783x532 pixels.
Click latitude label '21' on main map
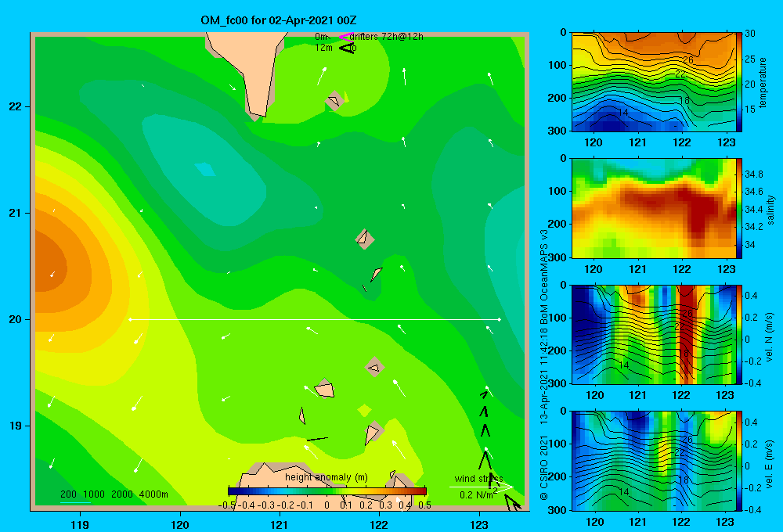click(x=16, y=213)
